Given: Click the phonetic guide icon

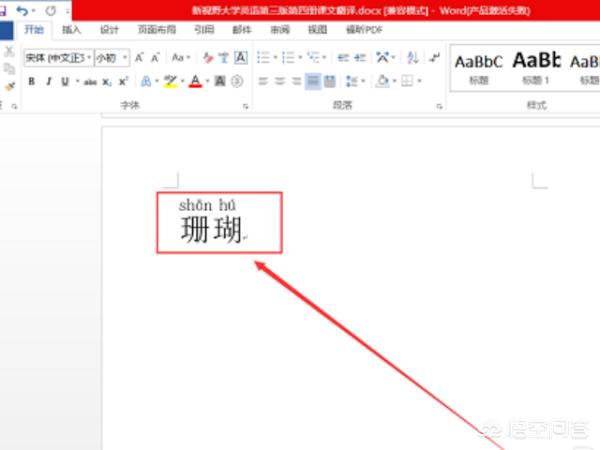Looking at the screenshot, I should point(222,58).
